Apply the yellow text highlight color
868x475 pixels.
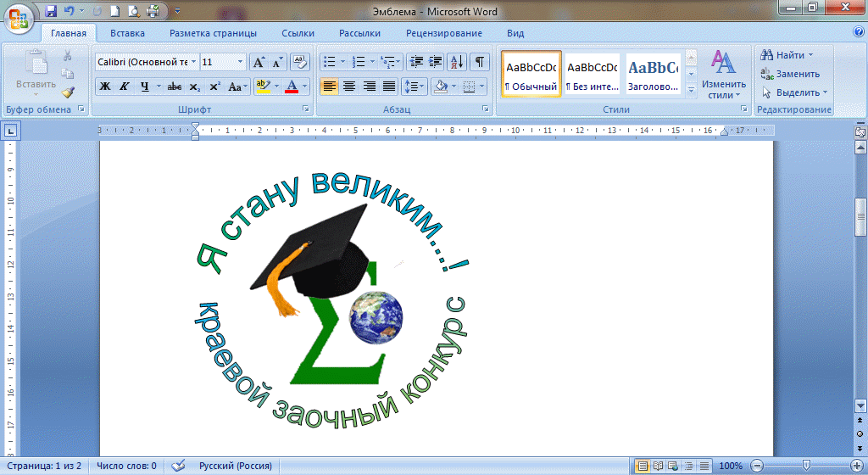click(263, 87)
